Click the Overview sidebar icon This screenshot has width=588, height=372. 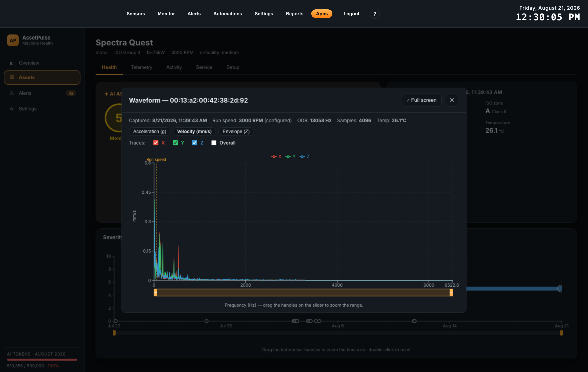click(x=12, y=63)
